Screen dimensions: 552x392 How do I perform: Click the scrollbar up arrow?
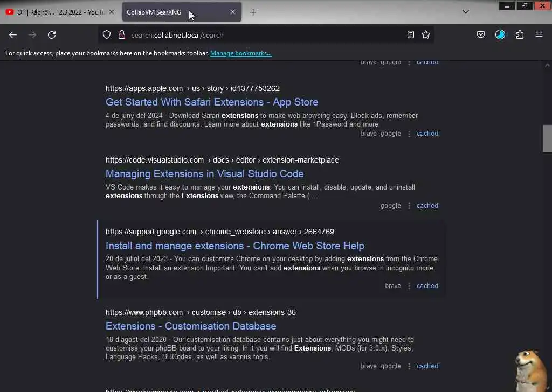pos(547,65)
